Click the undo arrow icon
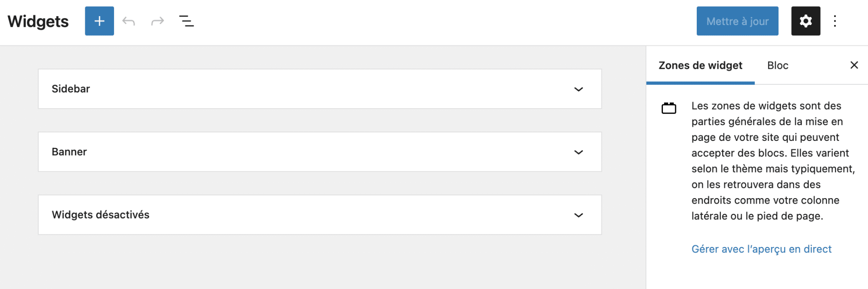868x289 pixels. click(129, 20)
